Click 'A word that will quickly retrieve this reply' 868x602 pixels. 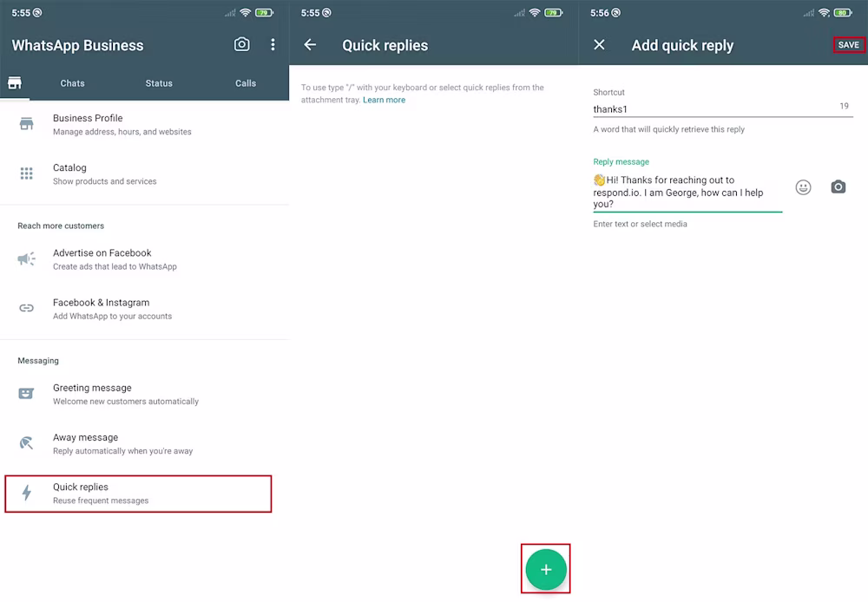tap(668, 129)
